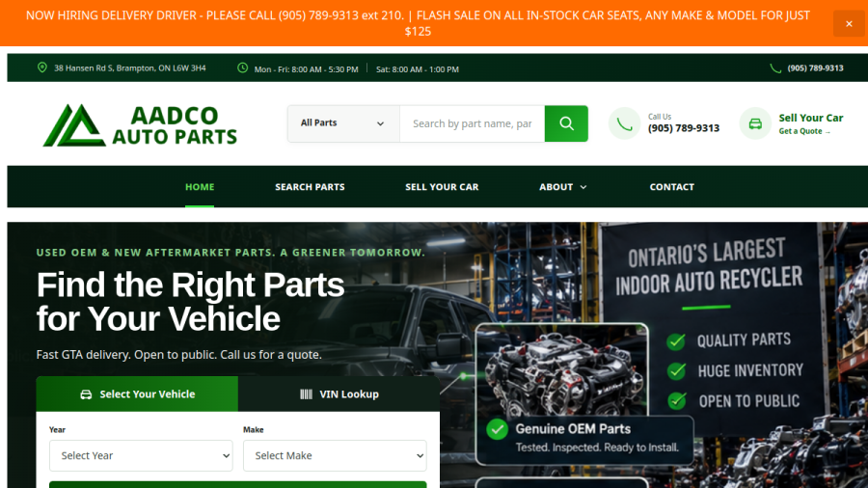The height and width of the screenshot is (488, 868).
Task: Click car icon on Select Your Vehicle tab
Action: 86,394
